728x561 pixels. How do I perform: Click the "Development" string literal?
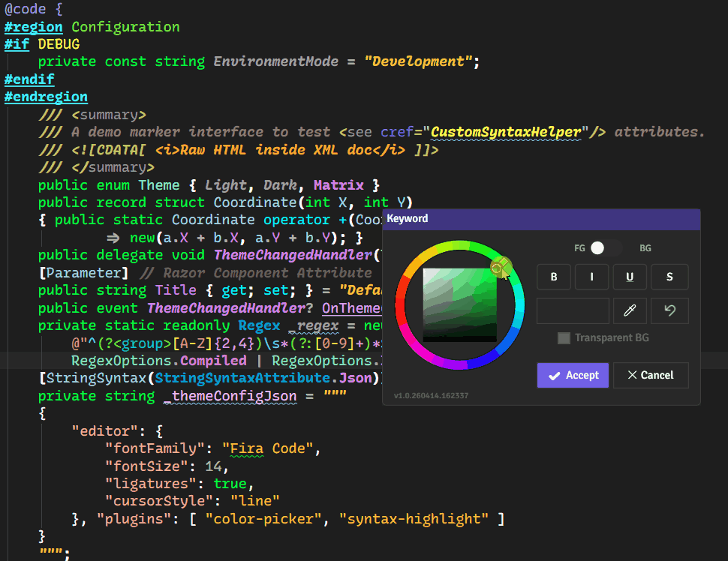(x=418, y=61)
